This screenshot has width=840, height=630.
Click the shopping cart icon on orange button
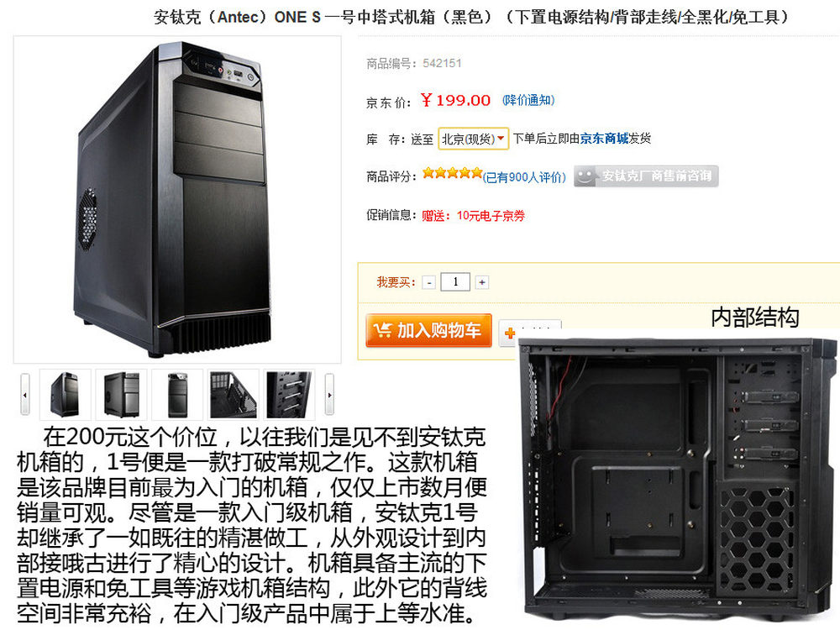[382, 329]
